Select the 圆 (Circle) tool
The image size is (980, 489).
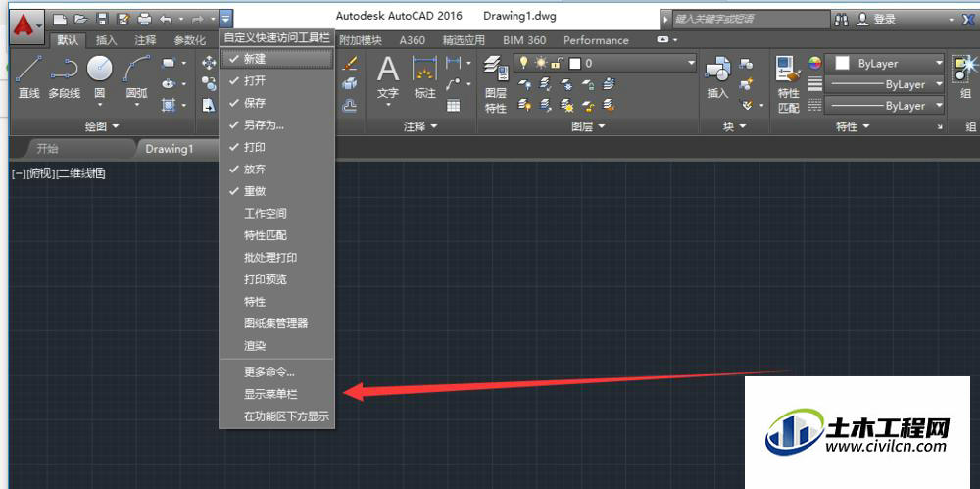[99, 76]
